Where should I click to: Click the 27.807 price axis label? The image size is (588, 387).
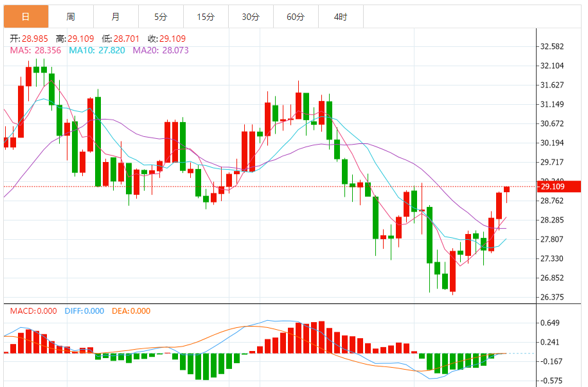coord(552,239)
